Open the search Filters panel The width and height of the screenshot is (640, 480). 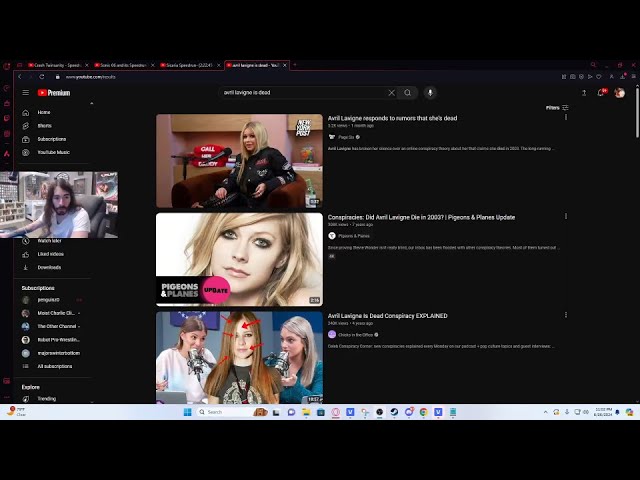coord(557,108)
